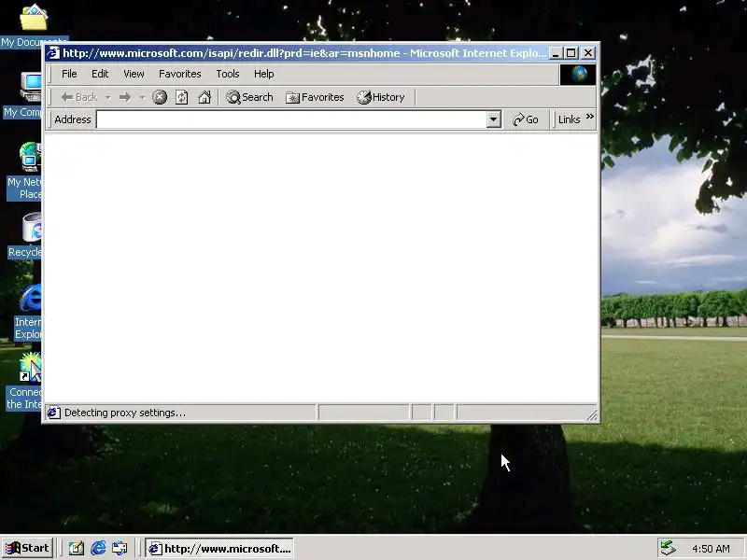Click the Links toolbar label
This screenshot has width=747, height=560.
click(570, 119)
